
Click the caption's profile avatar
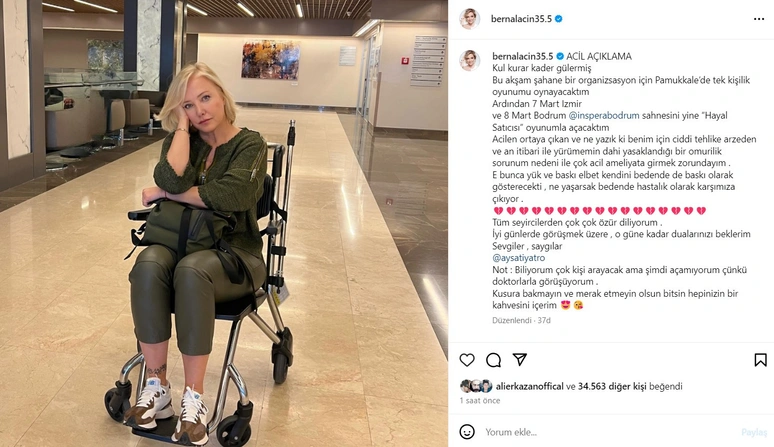coord(469,60)
